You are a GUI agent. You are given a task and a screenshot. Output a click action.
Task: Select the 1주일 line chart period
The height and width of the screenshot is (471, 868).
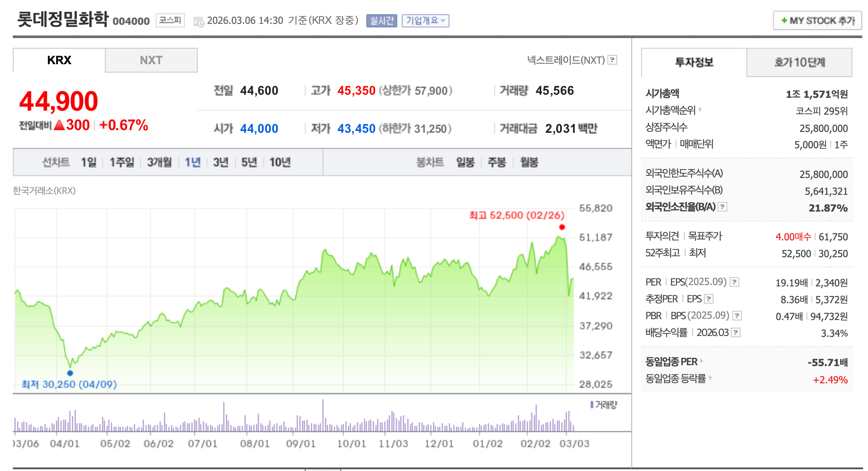[x=122, y=162]
